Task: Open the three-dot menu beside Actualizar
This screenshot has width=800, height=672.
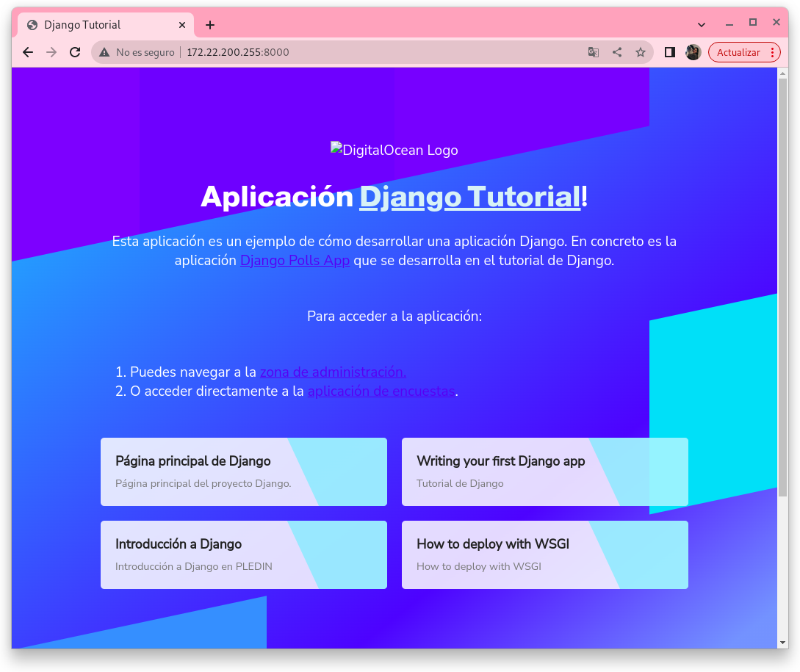Action: click(771, 52)
